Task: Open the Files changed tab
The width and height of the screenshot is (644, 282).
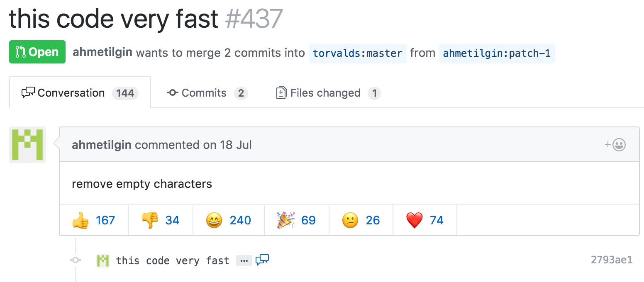Action: [328, 93]
